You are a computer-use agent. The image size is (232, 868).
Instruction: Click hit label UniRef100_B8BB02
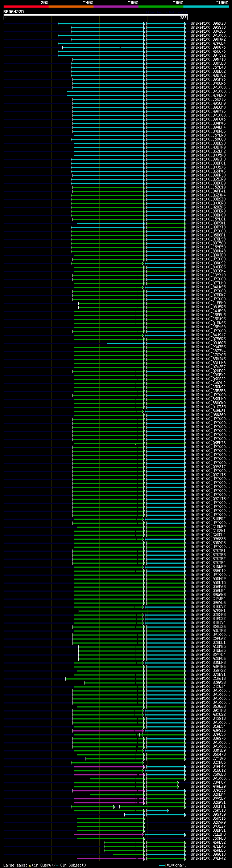pos(208,72)
